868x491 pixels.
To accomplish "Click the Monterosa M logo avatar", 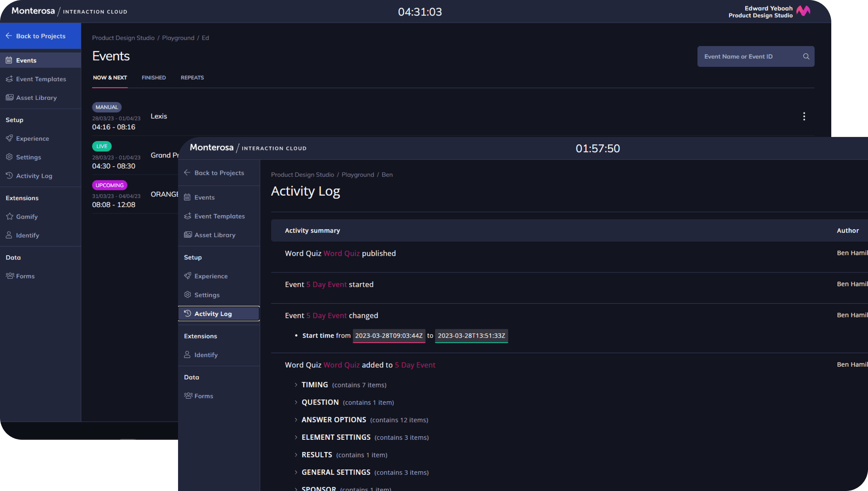I will click(803, 11).
